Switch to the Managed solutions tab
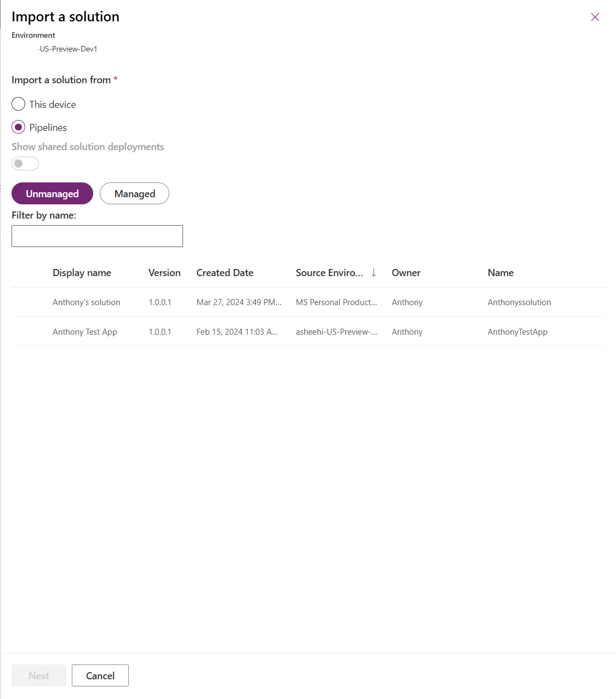Image resolution: width=616 pixels, height=699 pixels. [x=134, y=193]
